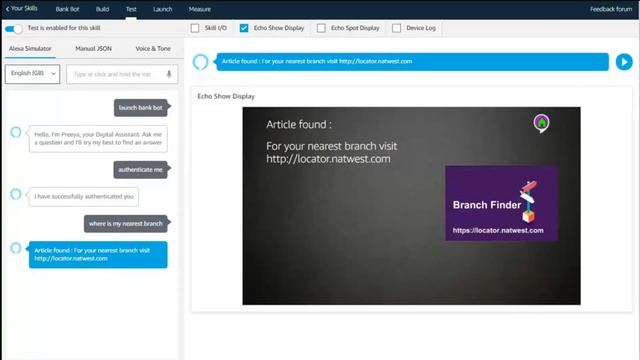
Task: Open the Measure tab
Action: click(200, 9)
